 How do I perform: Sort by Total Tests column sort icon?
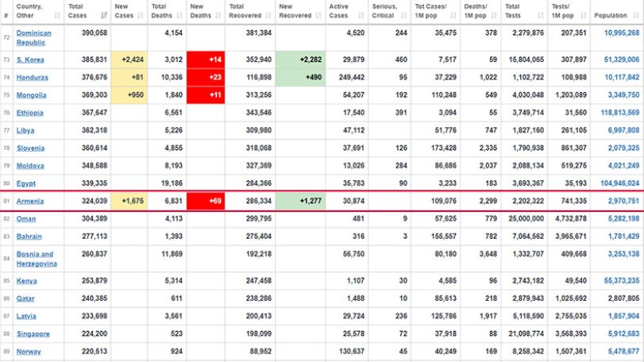541,16
